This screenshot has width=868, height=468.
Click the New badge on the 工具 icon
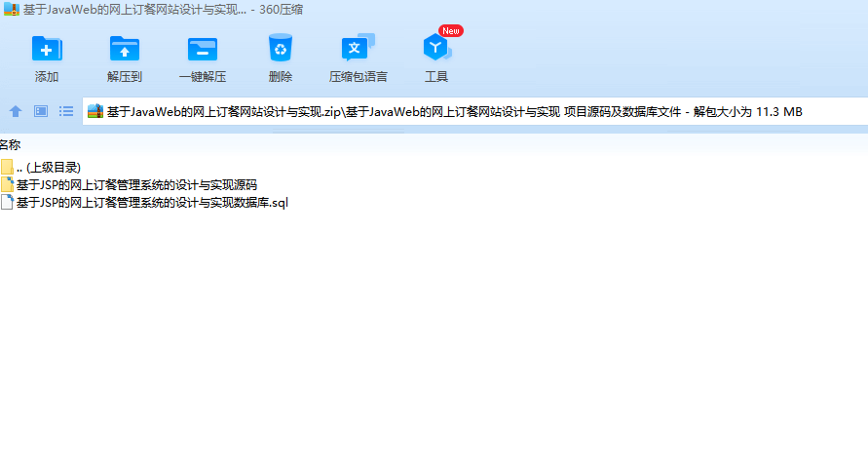pos(451,31)
